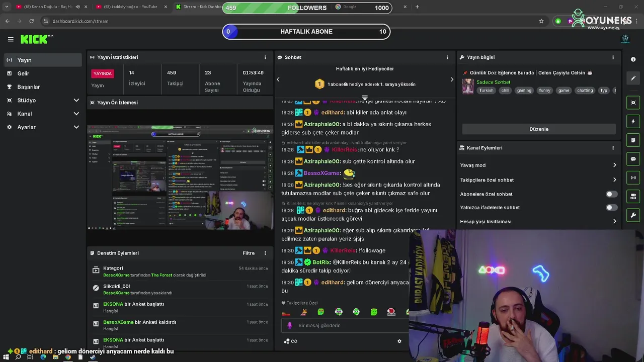Click the purple microphone icon in the chat input
The image size is (644, 362).
[289, 325]
